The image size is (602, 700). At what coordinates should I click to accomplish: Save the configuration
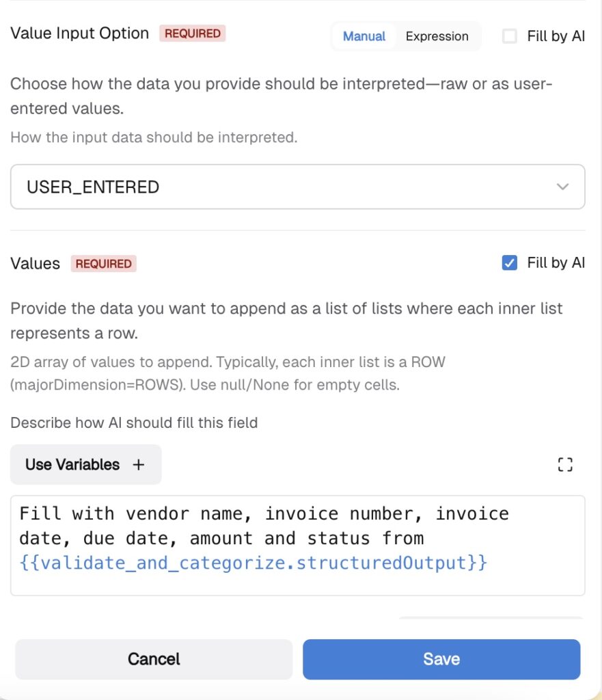(x=441, y=659)
